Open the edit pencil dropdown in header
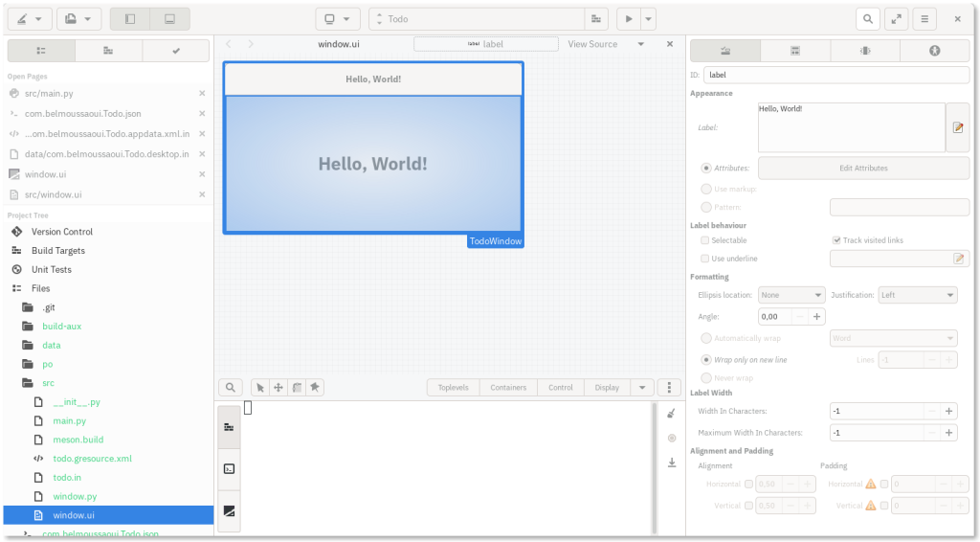Image resolution: width=980 pixels, height=542 pixels. tap(30, 19)
